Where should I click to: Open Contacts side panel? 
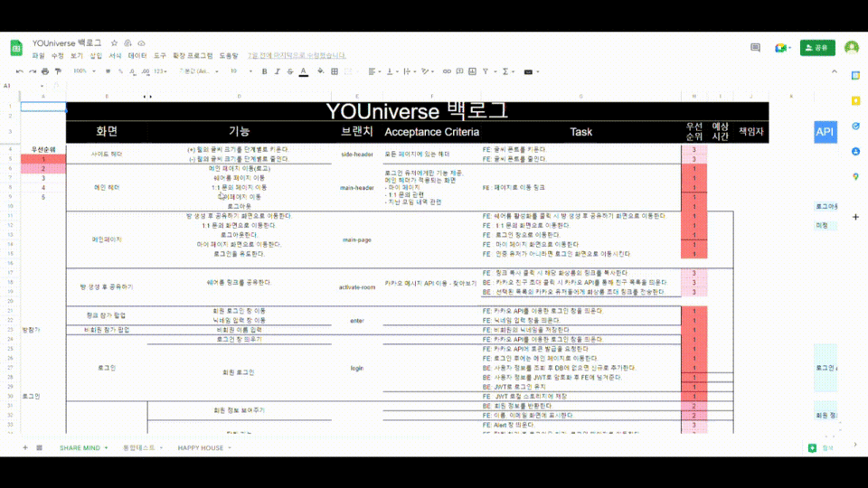[x=856, y=151]
